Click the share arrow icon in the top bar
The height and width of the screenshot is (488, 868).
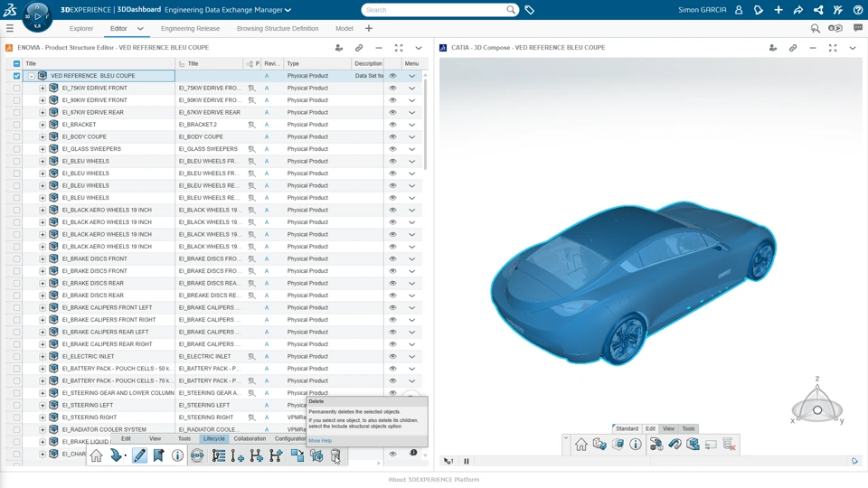point(798,10)
